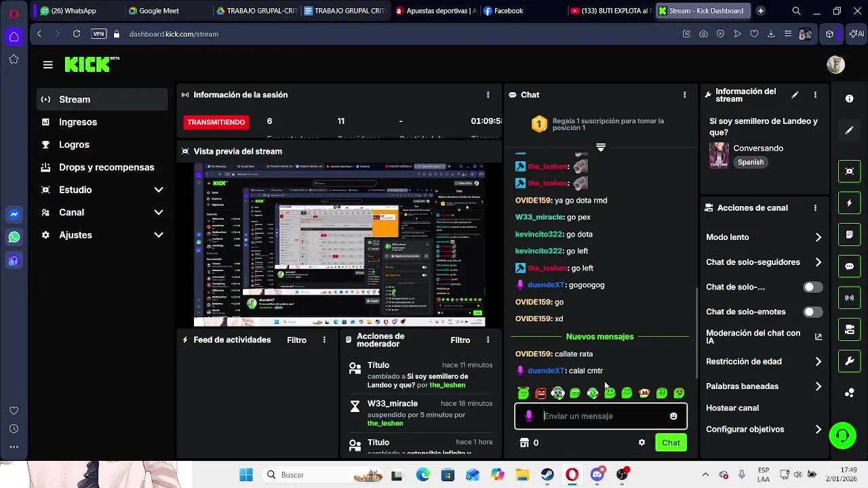
Task: Expand Estudio section in sidebar
Action: [x=102, y=190]
